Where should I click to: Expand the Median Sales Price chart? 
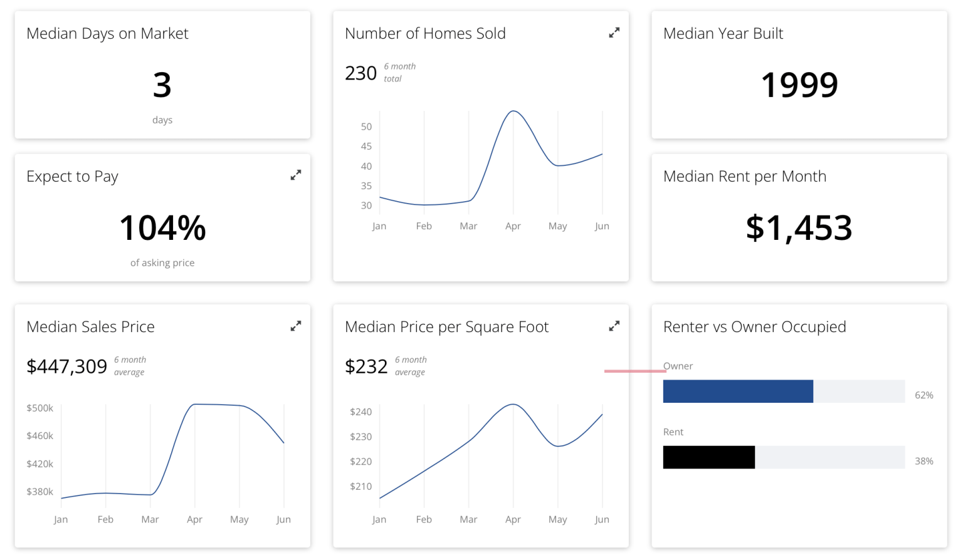[296, 326]
